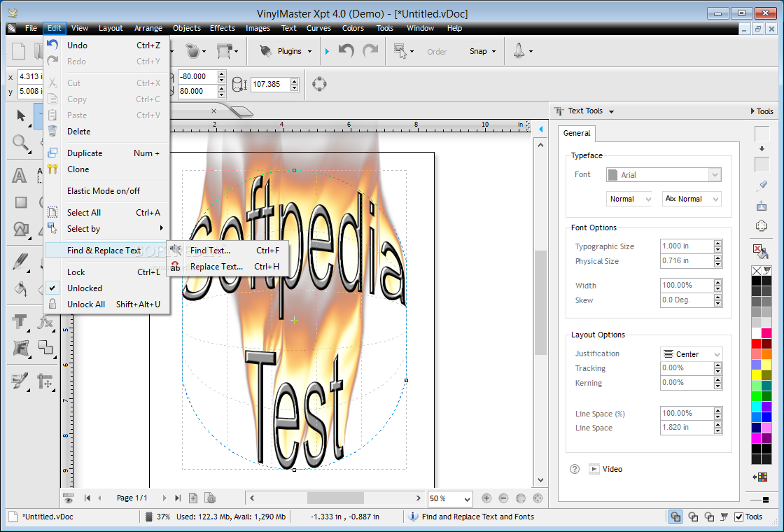The width and height of the screenshot is (784, 532).
Task: Go to the first page
Action: pos(87,498)
